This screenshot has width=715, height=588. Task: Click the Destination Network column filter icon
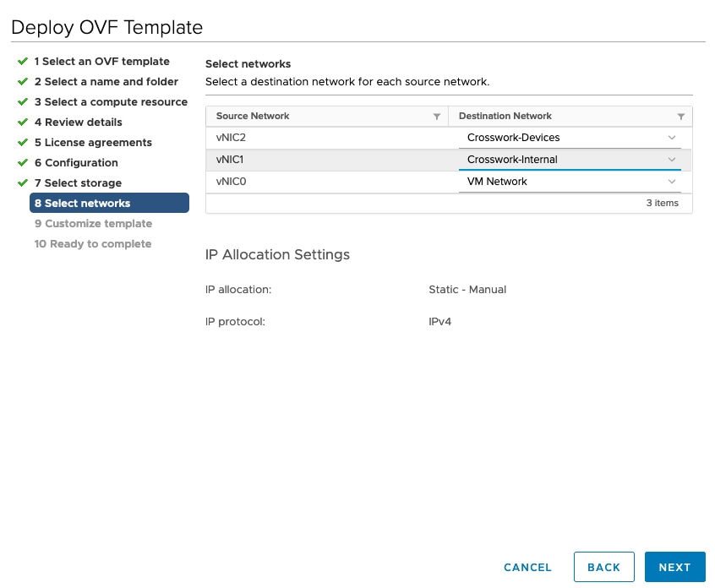(x=681, y=117)
